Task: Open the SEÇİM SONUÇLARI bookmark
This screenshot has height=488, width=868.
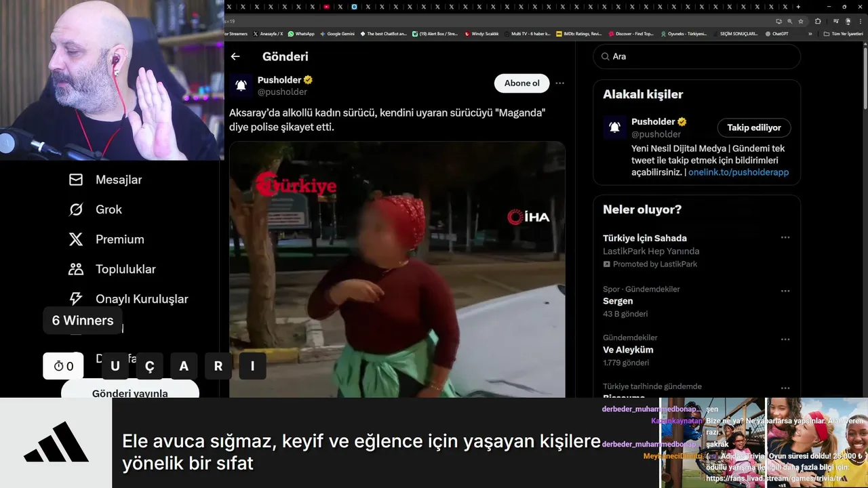Action: coord(735,33)
